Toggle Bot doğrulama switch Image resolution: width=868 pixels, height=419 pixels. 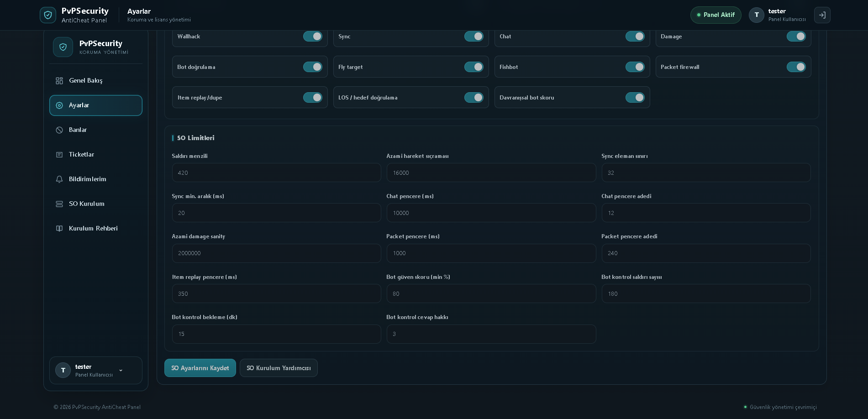pyautogui.click(x=313, y=67)
